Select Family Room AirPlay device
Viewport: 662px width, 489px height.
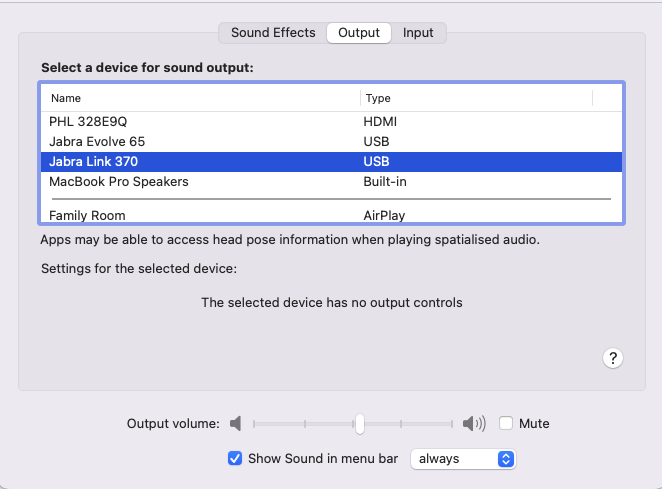click(331, 215)
